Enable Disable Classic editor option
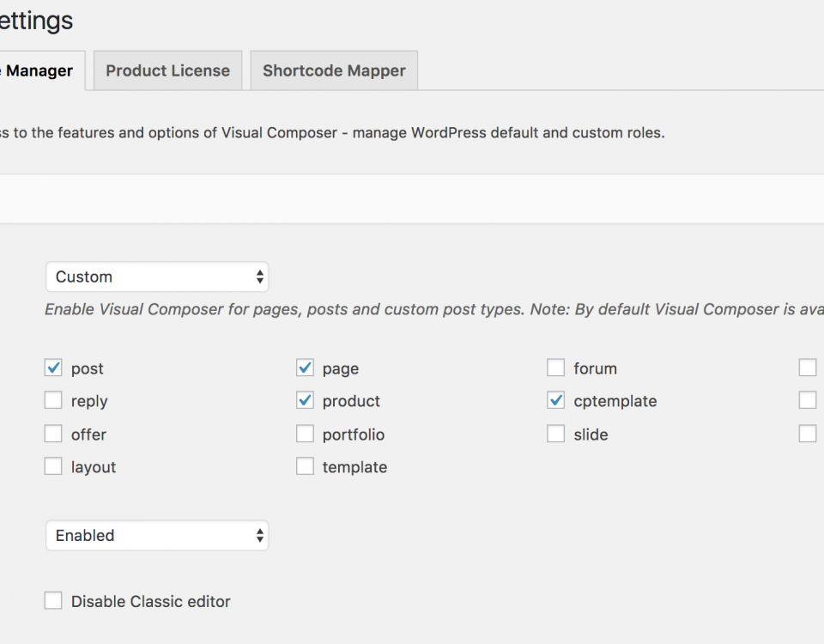824x644 pixels. [53, 600]
